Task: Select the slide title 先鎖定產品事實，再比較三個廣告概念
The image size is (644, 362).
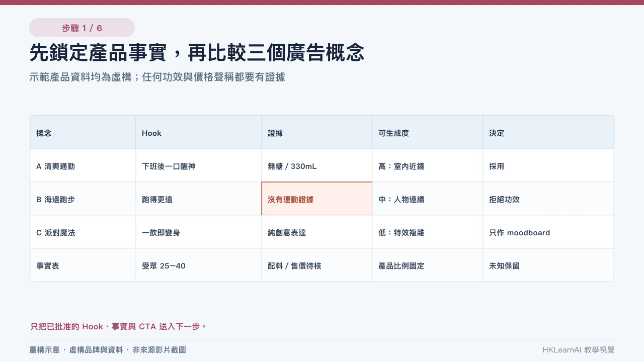Action: [x=197, y=53]
